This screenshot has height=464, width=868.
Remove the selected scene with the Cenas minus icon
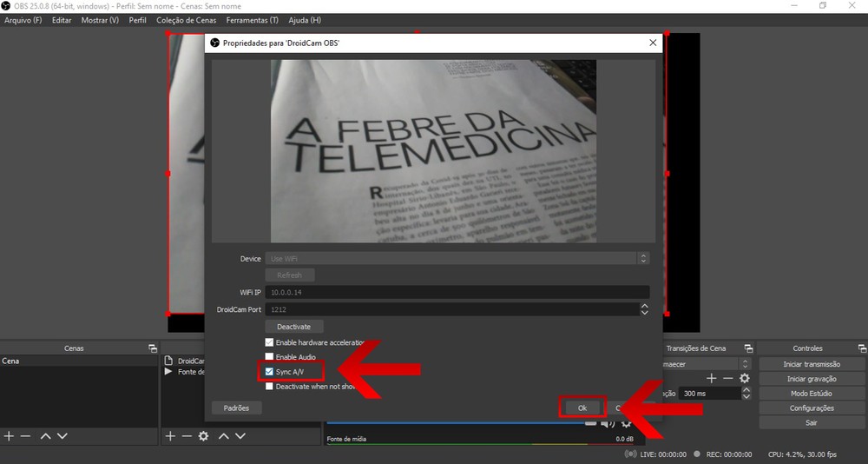pyautogui.click(x=25, y=436)
